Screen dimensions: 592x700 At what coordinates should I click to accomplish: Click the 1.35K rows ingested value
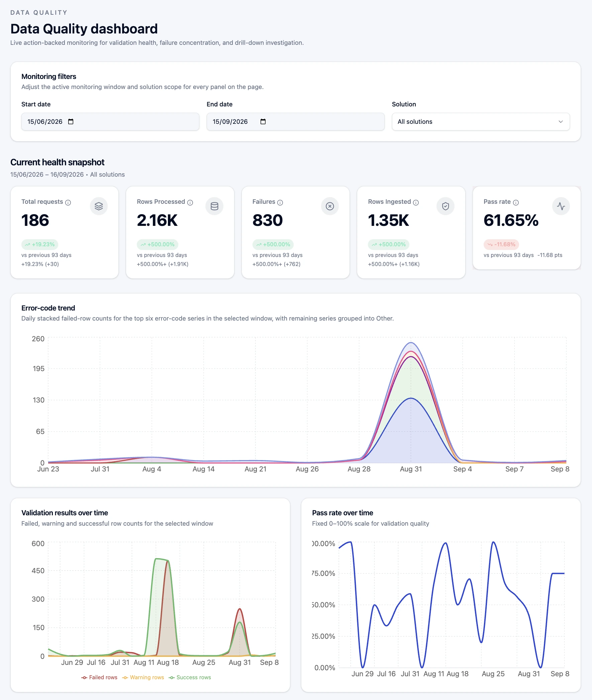pos(388,221)
